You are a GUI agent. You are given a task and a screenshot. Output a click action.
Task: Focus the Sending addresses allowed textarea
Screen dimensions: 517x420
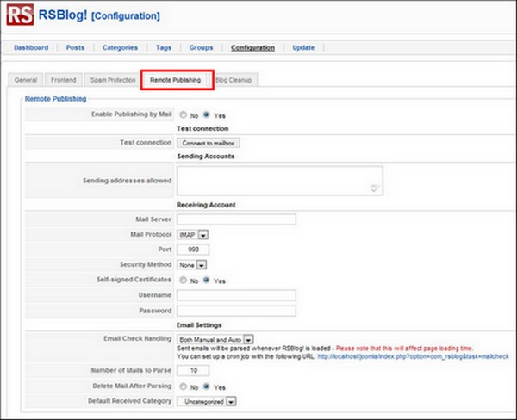279,181
